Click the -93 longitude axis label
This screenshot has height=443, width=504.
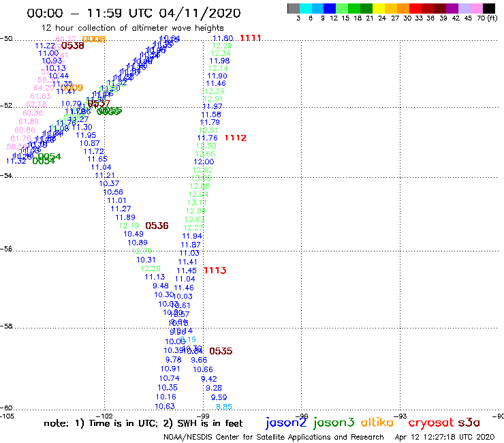pos(400,416)
